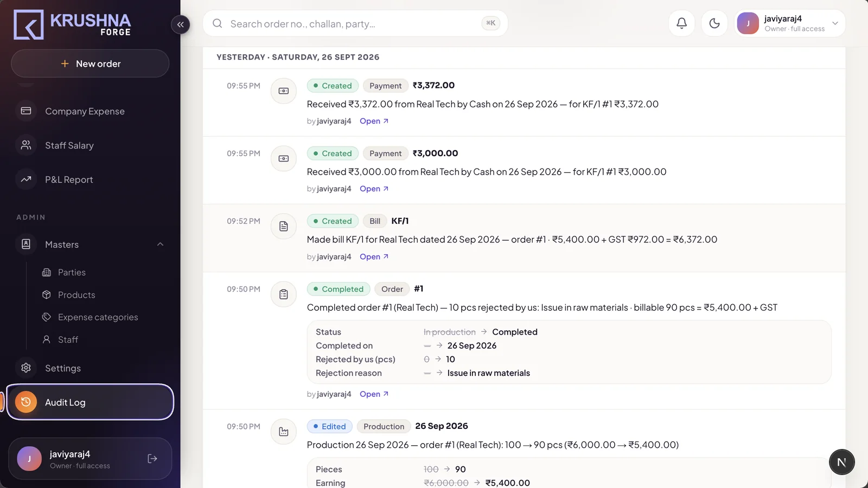Click the P&L Report trend icon
This screenshot has width=868, height=488.
pos(26,179)
